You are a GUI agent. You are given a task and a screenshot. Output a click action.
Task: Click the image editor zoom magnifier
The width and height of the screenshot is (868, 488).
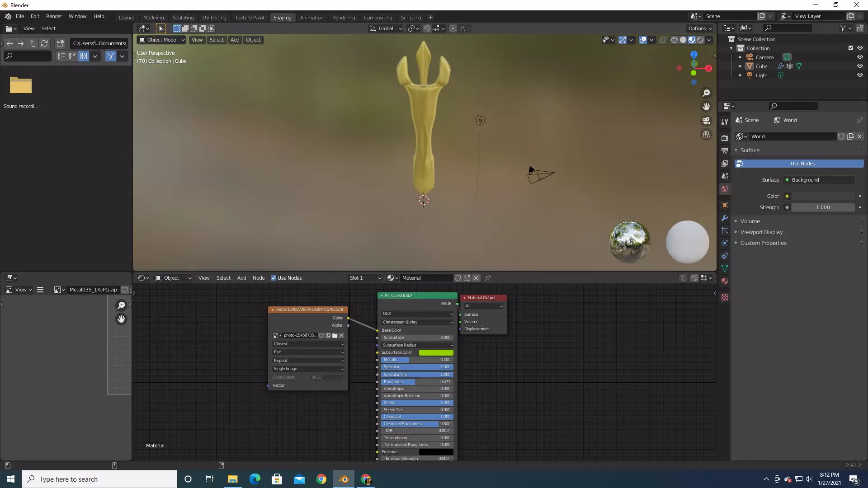pos(121,305)
